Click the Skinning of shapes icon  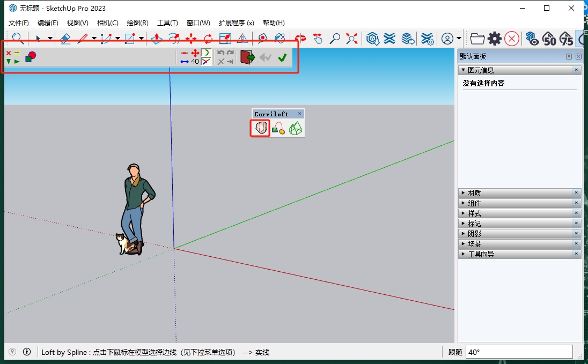tap(296, 128)
